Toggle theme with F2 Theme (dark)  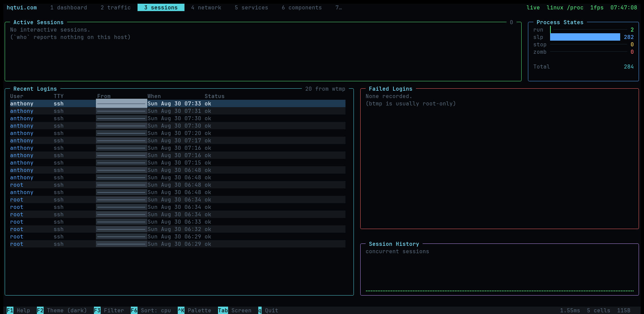tap(62, 310)
